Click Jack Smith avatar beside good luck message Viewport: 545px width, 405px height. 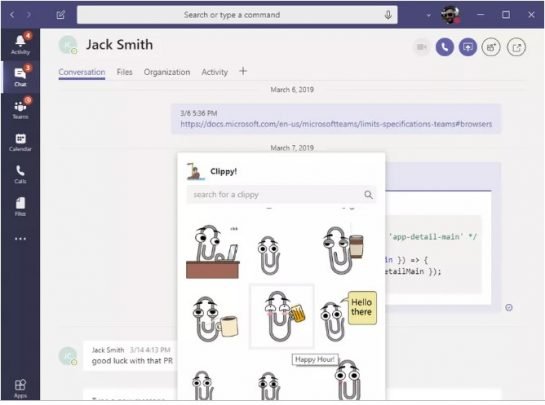(68, 356)
